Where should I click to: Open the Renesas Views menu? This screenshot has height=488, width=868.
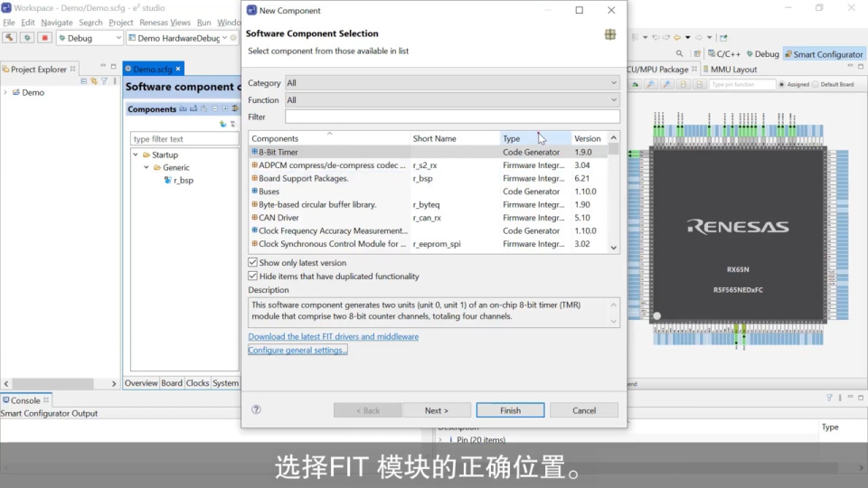pos(165,22)
